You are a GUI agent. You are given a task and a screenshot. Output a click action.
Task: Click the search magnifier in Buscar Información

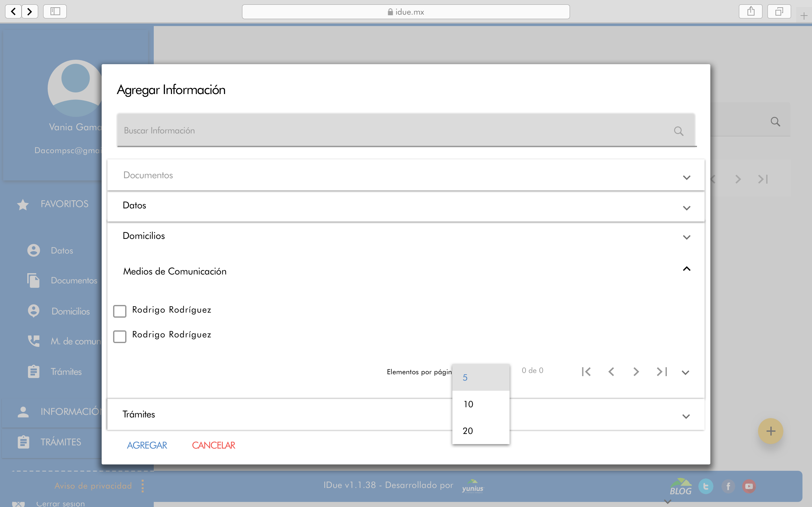tap(678, 131)
